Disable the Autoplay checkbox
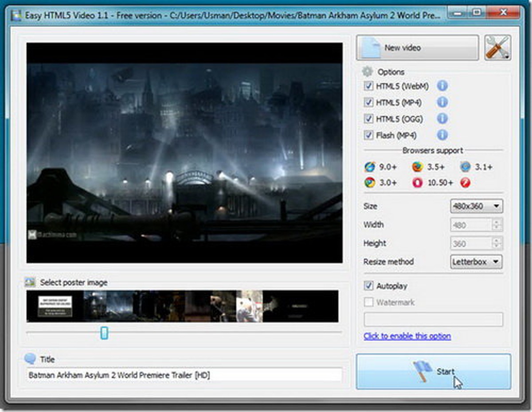This screenshot has width=532, height=412. pyautogui.click(x=368, y=286)
